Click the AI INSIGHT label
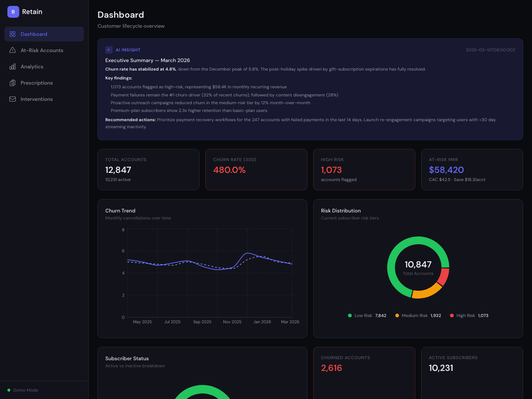 [x=128, y=50]
